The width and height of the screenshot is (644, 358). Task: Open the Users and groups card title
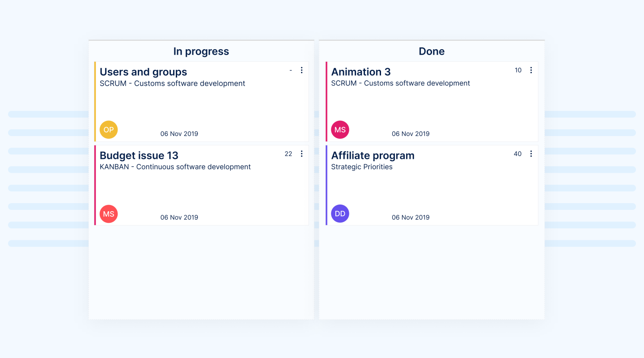tap(143, 72)
